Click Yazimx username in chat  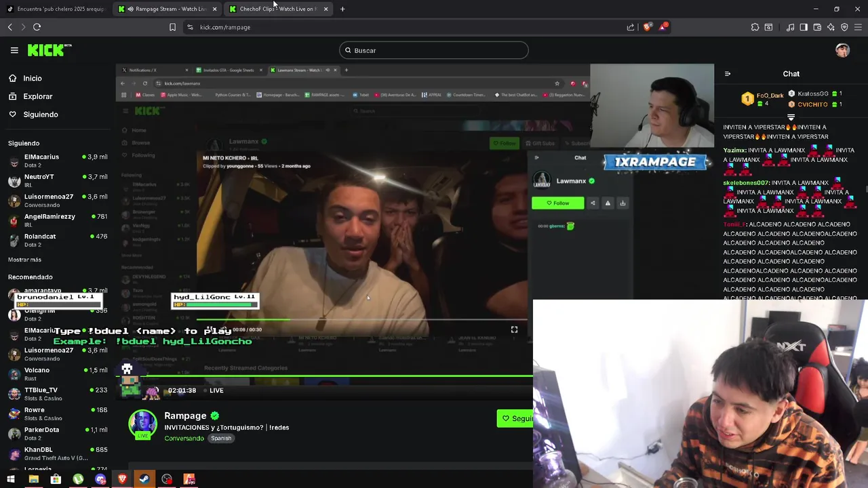[x=734, y=150]
